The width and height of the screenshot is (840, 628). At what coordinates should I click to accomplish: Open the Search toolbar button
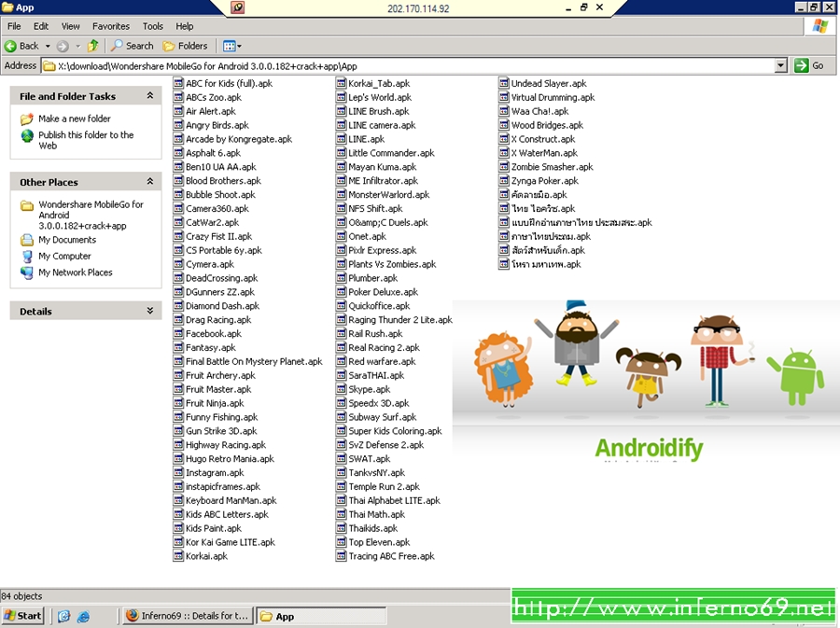pyautogui.click(x=133, y=46)
